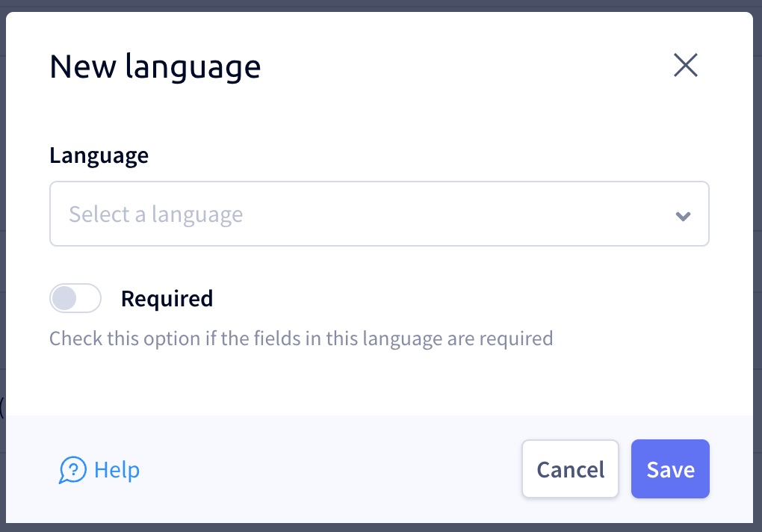Click the helper text about required fields
The height and width of the screenshot is (532, 762).
[x=301, y=338]
